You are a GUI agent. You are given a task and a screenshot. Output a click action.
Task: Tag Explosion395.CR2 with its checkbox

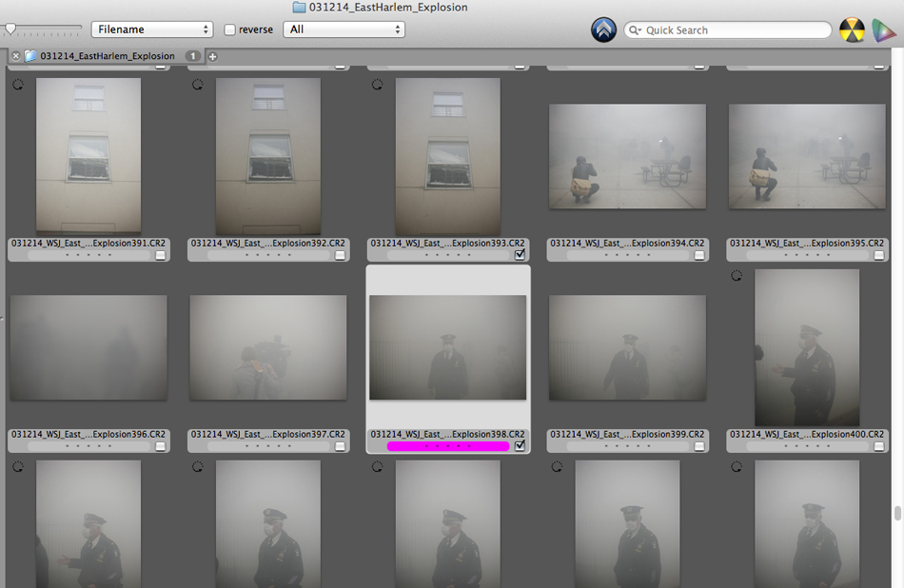878,255
